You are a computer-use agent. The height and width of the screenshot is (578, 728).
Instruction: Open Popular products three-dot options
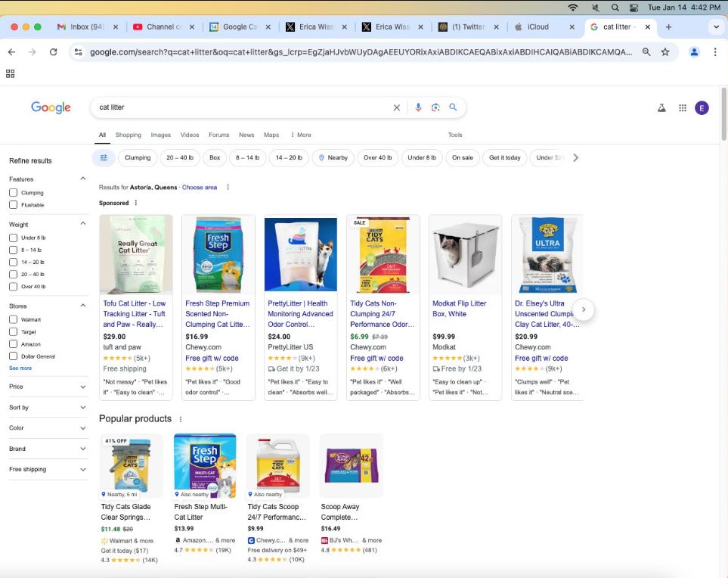point(181,419)
